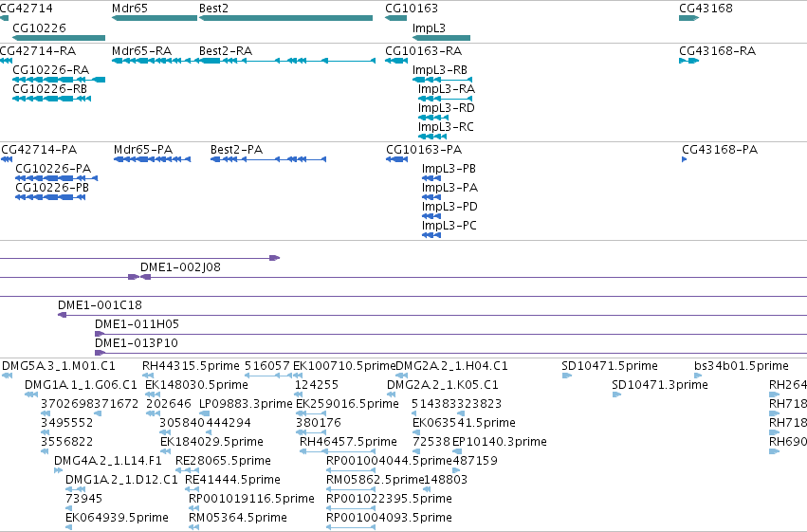Select the DMG1A.2_1.D12.C1 EST label
Viewport: 807px width, 532px height.
click(x=122, y=480)
